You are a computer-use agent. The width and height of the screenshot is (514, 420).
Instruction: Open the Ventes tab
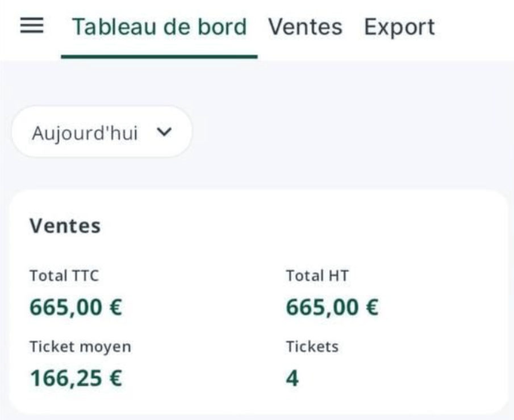(x=305, y=27)
